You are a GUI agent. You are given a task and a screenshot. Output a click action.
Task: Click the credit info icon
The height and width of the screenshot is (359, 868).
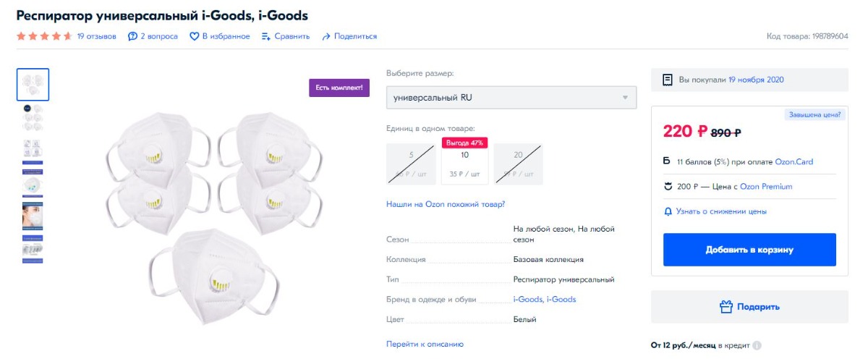[x=757, y=346]
